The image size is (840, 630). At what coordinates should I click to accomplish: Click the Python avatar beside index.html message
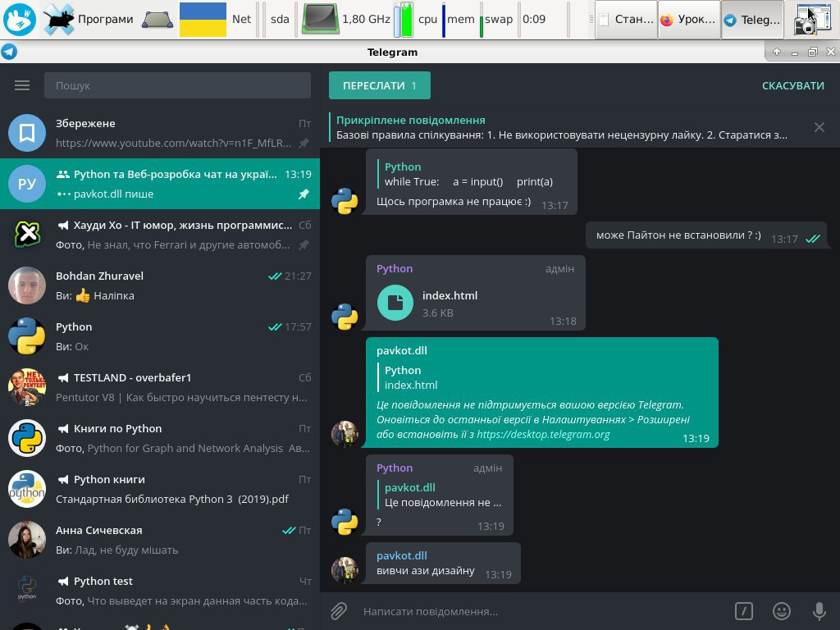point(345,316)
